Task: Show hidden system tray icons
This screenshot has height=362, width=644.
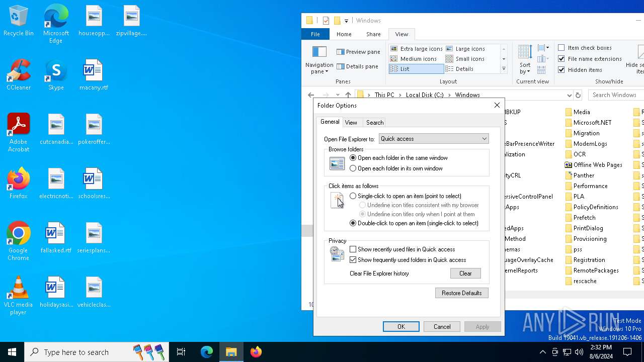Action: pos(542,352)
